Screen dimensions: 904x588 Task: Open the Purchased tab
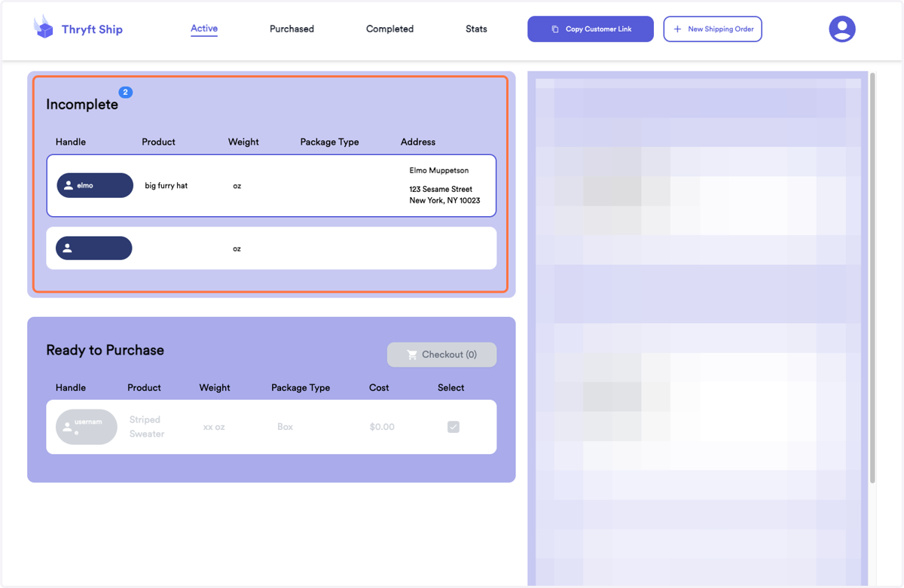click(292, 29)
